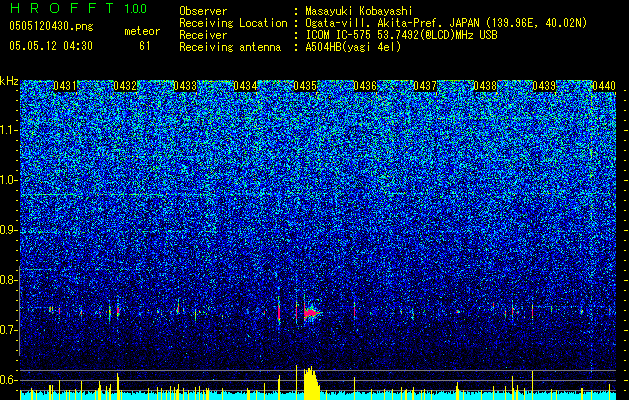Click the meteor count value 61
Screen dimensions: 629x400
tap(145, 46)
